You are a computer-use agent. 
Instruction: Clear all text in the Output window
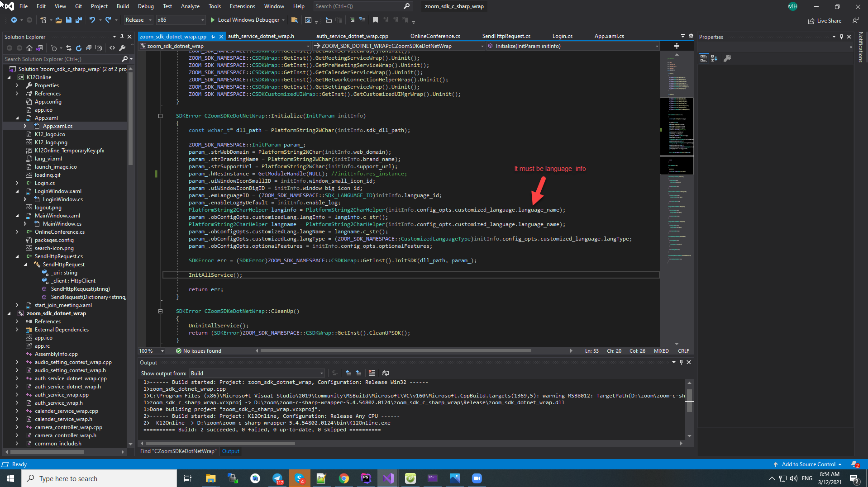pos(372,373)
